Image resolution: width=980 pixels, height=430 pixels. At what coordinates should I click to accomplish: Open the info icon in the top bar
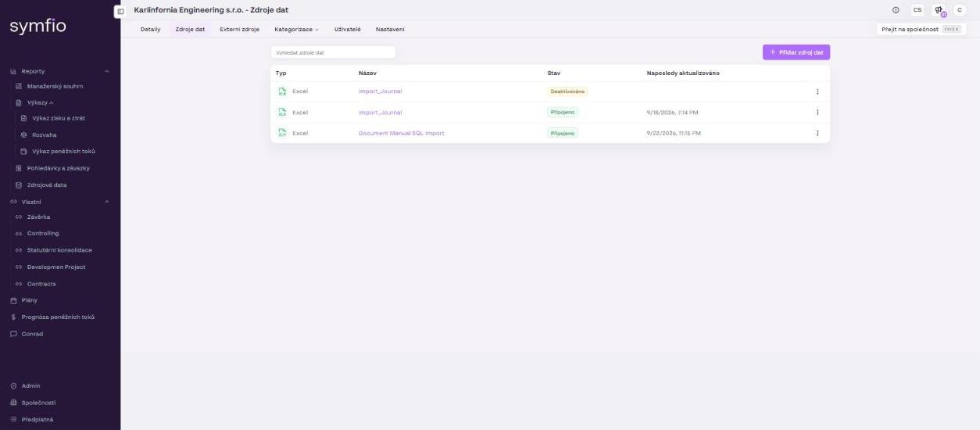[896, 9]
